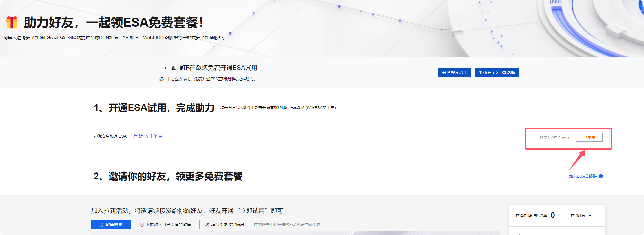Click the orange 已试用 button

[589, 137]
